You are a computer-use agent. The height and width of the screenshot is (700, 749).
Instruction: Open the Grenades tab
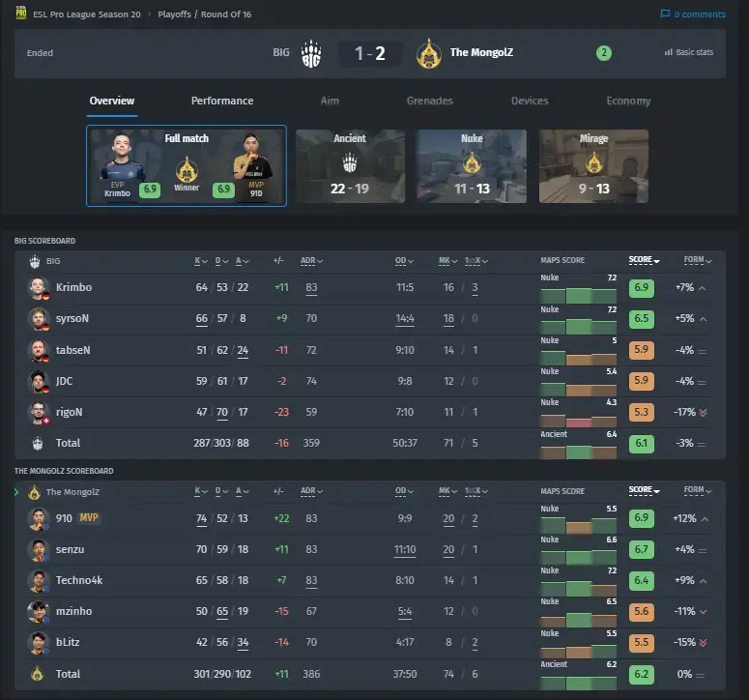[x=429, y=101]
